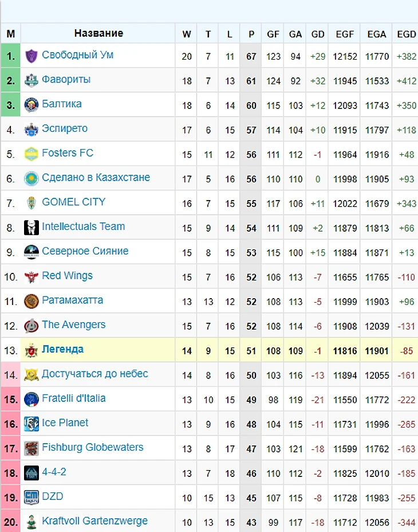Open the Эспирето team link
The width and height of the screenshot is (418, 532).
pyautogui.click(x=65, y=128)
